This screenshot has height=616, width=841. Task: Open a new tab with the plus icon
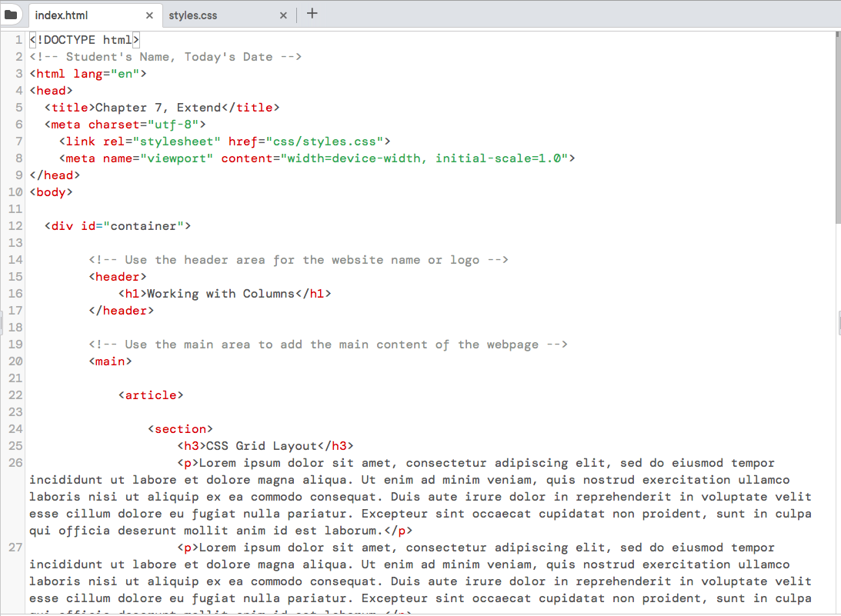pos(312,13)
